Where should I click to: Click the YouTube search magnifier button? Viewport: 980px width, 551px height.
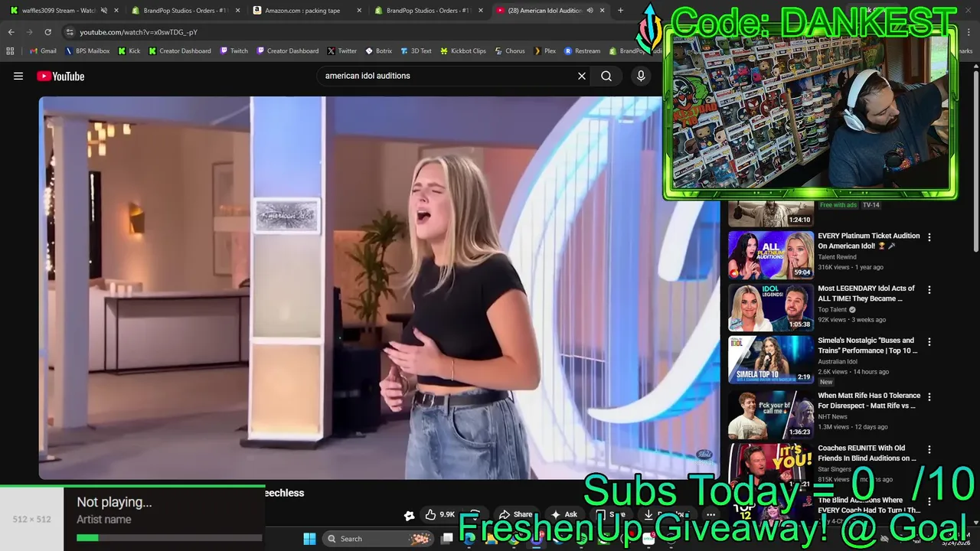606,76
